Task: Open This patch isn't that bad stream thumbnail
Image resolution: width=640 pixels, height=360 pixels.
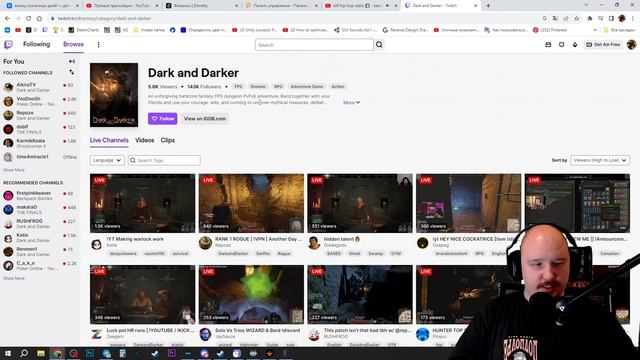Action: [x=360, y=295]
